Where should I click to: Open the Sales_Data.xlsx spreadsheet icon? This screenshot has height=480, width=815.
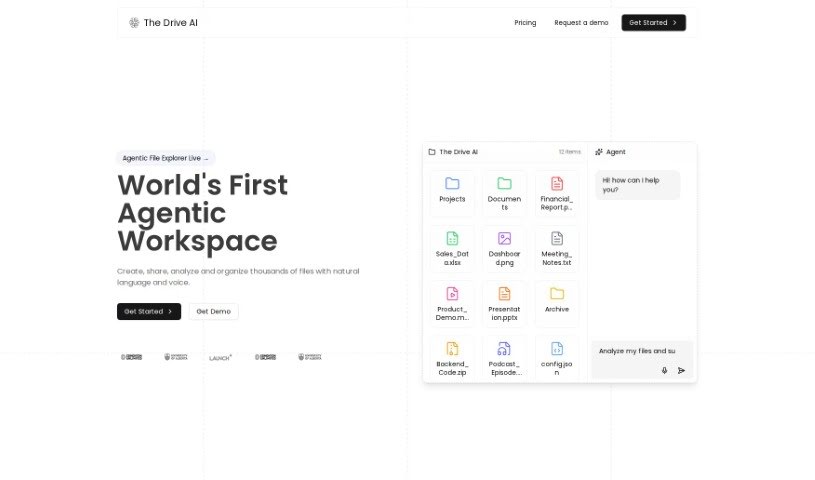452,239
